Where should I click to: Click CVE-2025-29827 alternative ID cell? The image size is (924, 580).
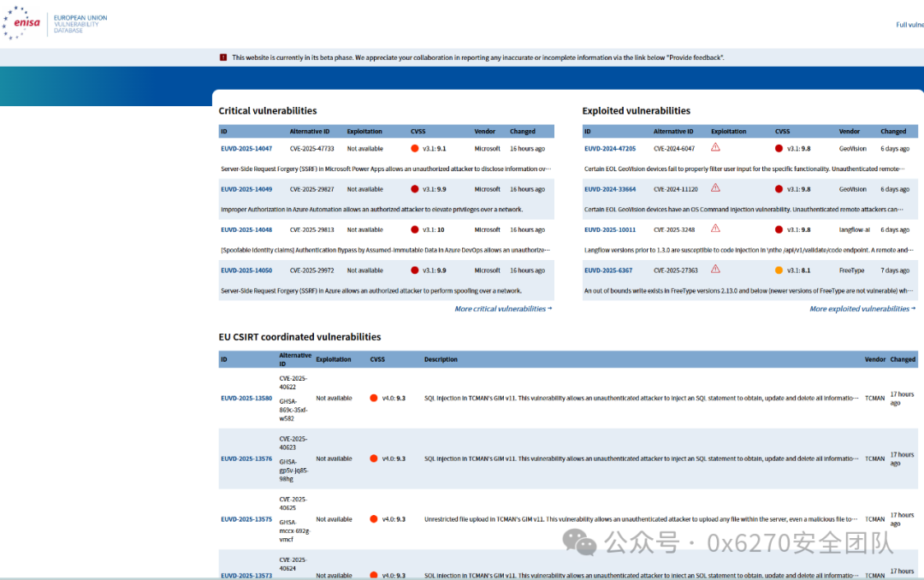[311, 189]
